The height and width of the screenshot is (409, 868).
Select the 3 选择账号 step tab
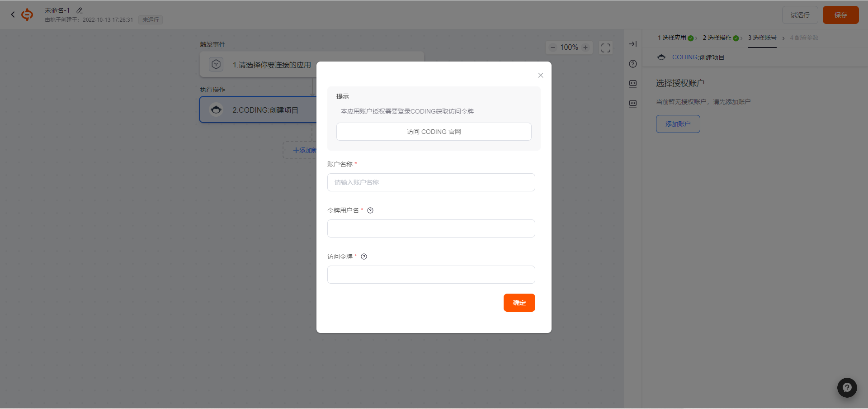point(762,38)
